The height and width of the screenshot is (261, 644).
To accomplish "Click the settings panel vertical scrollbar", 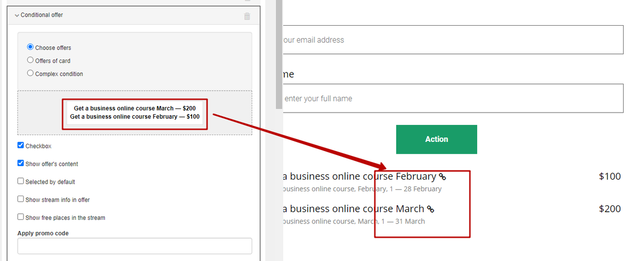I will [279, 54].
